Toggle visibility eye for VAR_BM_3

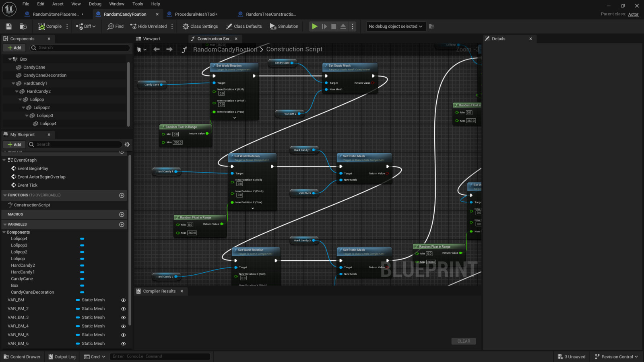[124, 318]
